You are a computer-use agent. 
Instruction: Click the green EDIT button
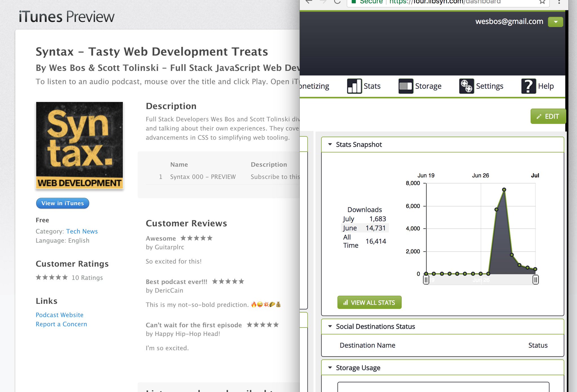click(548, 116)
